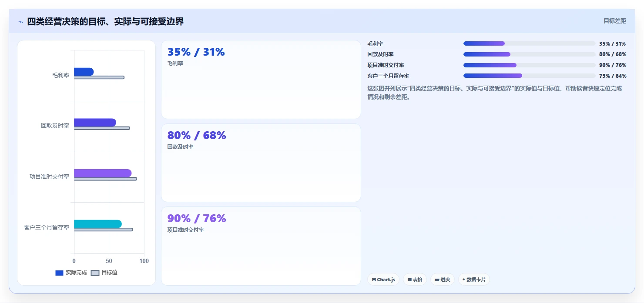
Task: Click the 目标差距 label in header
Action: [x=614, y=21]
